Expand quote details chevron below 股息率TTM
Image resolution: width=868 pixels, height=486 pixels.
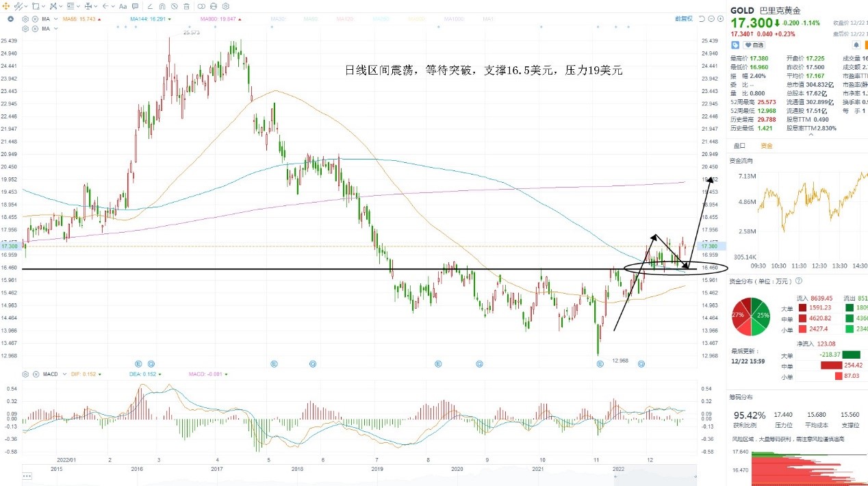pyautogui.click(x=810, y=134)
